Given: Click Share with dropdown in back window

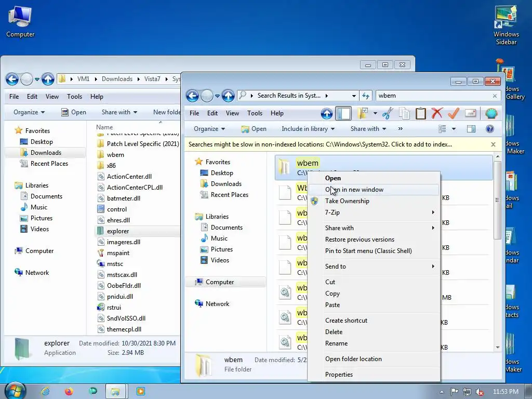Looking at the screenshot, I should pos(119,112).
